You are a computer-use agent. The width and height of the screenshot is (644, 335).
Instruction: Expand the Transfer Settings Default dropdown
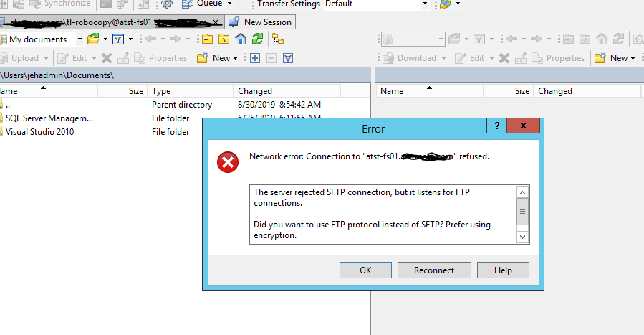point(426,4)
